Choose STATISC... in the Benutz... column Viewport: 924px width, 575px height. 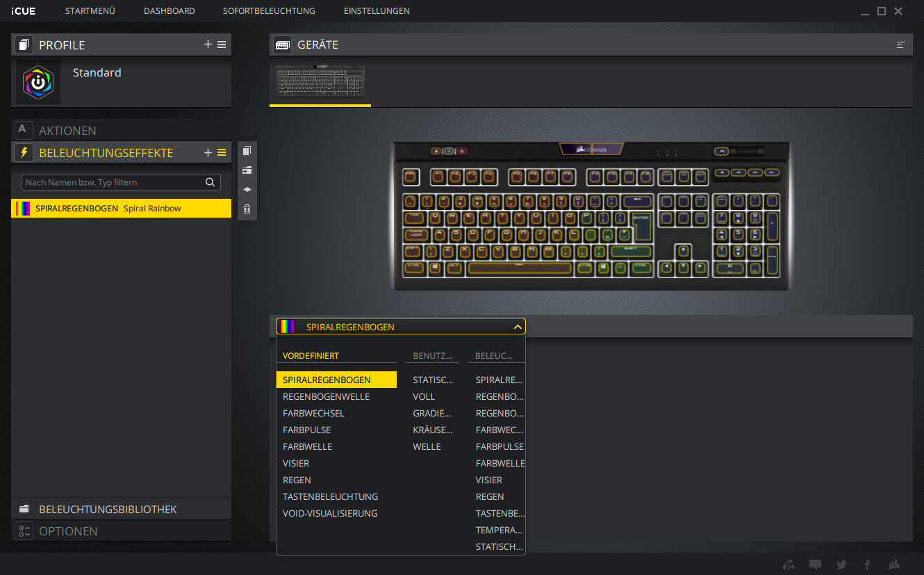coord(433,380)
